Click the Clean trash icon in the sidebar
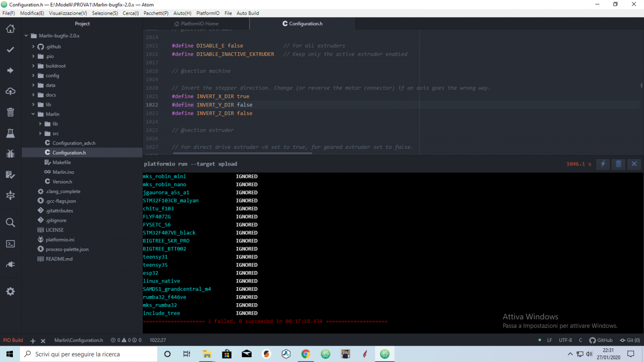 pyautogui.click(x=10, y=112)
